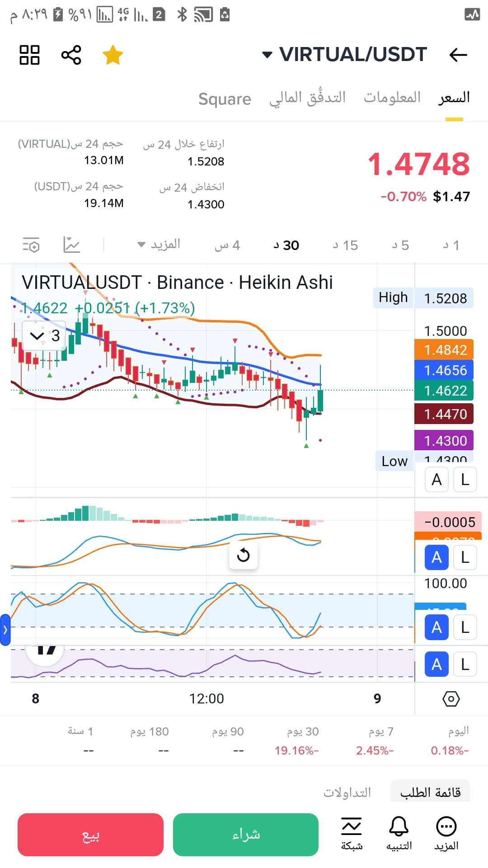The width and height of the screenshot is (488, 868).
Task: Tap the back arrow next to VIRTUAL/USDT
Action: 458,55
